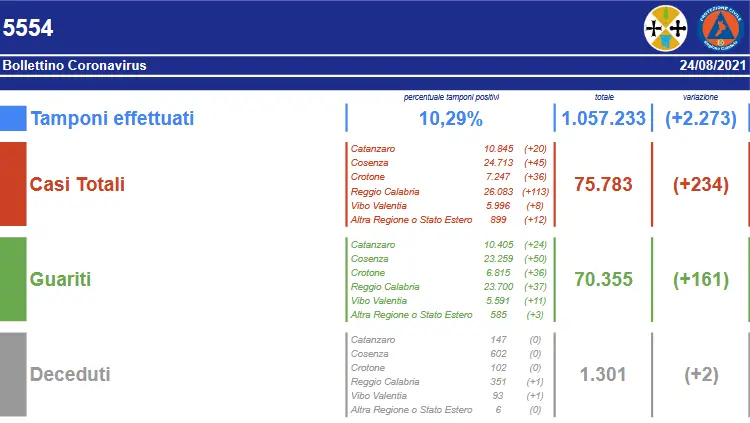Click the recovered total 70.355
This screenshot has width=750, height=423.
tap(603, 280)
